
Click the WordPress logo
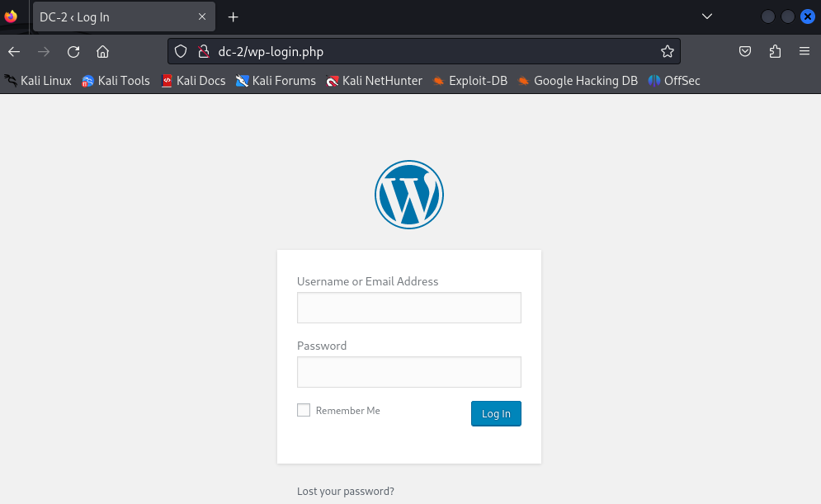click(409, 195)
